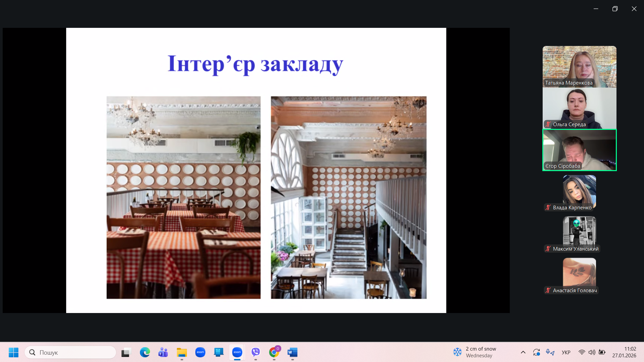Viewport: 644px width, 362px height.
Task: Expand hidden system tray icons chevron
Action: point(523,352)
